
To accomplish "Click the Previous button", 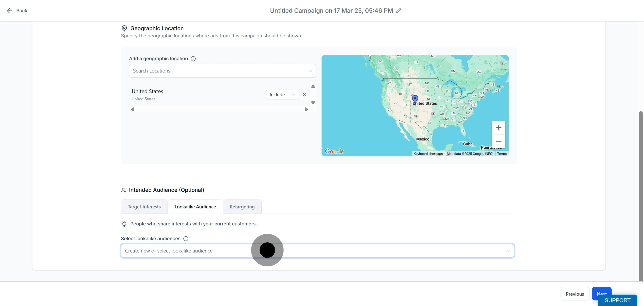I will [575, 294].
